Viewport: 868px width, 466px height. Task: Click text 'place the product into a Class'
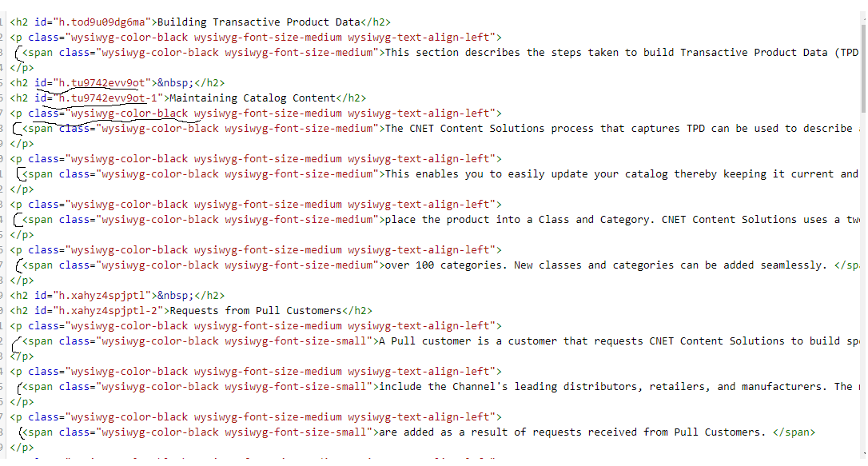pos(476,219)
